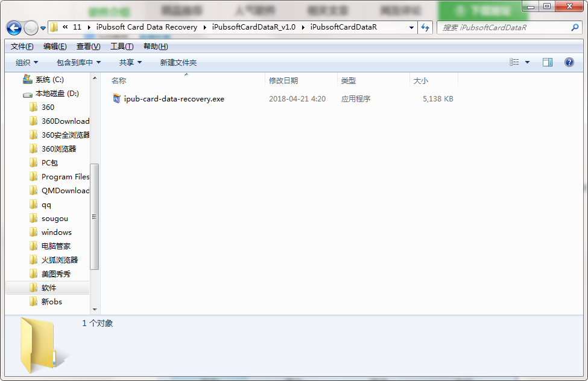Open the recent pages history dropdown
588x381 pixels.
pyautogui.click(x=43, y=28)
